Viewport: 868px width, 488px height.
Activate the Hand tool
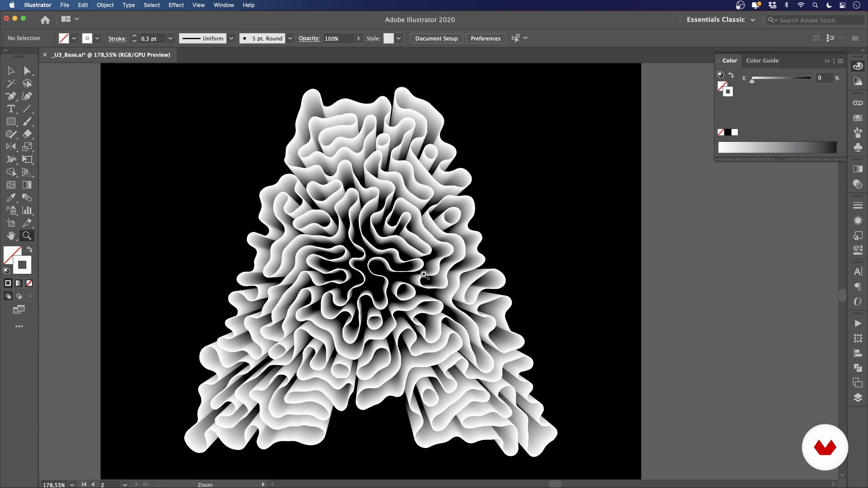click(x=10, y=236)
